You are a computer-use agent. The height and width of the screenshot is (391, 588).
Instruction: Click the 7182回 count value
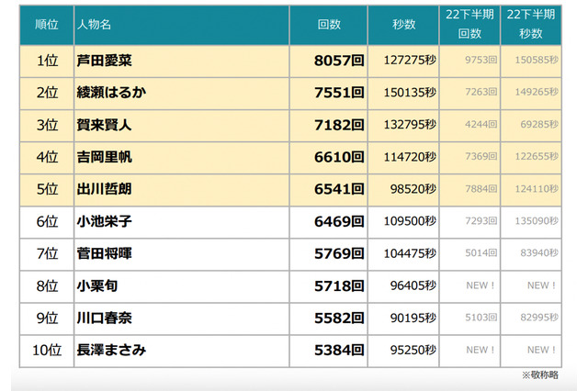339,125
